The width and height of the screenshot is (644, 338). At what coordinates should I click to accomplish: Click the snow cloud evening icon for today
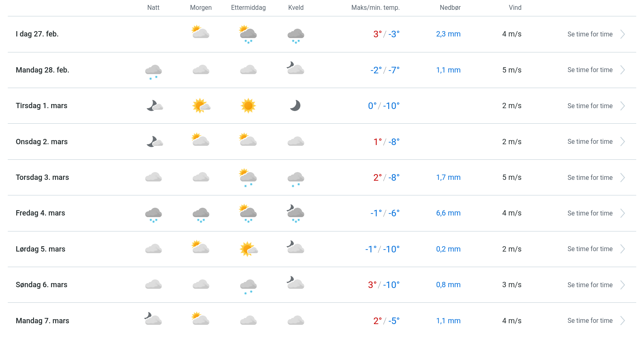(296, 35)
